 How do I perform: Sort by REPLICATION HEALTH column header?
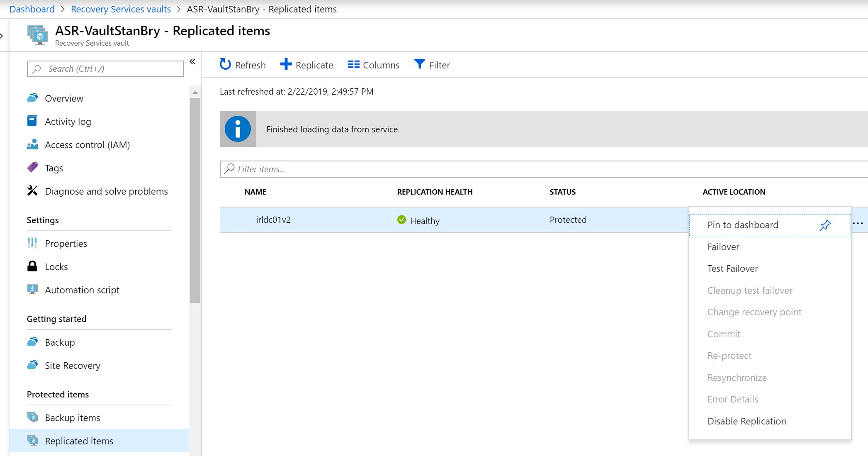tap(435, 192)
